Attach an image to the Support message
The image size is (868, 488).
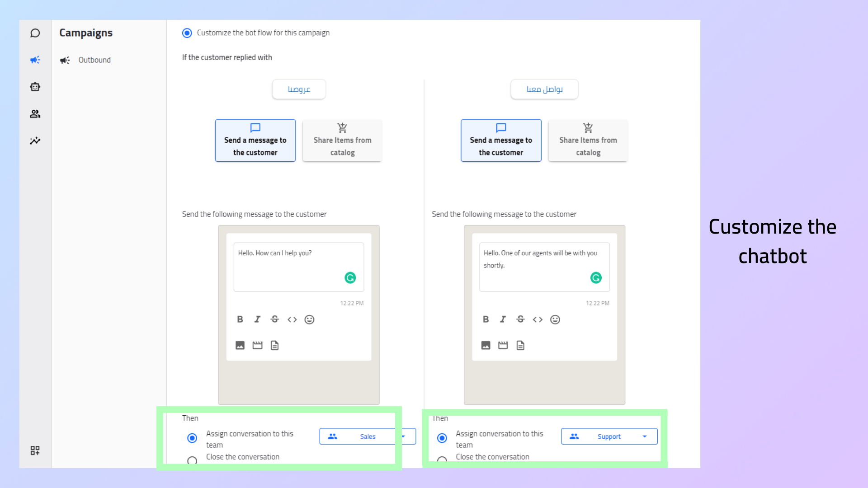pos(486,345)
